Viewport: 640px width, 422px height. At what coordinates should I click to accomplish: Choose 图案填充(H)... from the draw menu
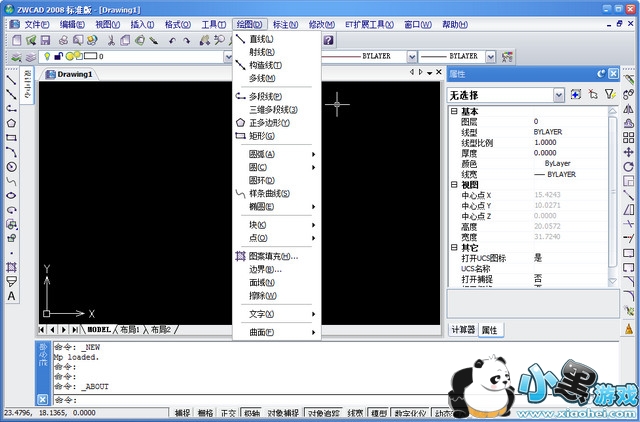click(x=277, y=256)
